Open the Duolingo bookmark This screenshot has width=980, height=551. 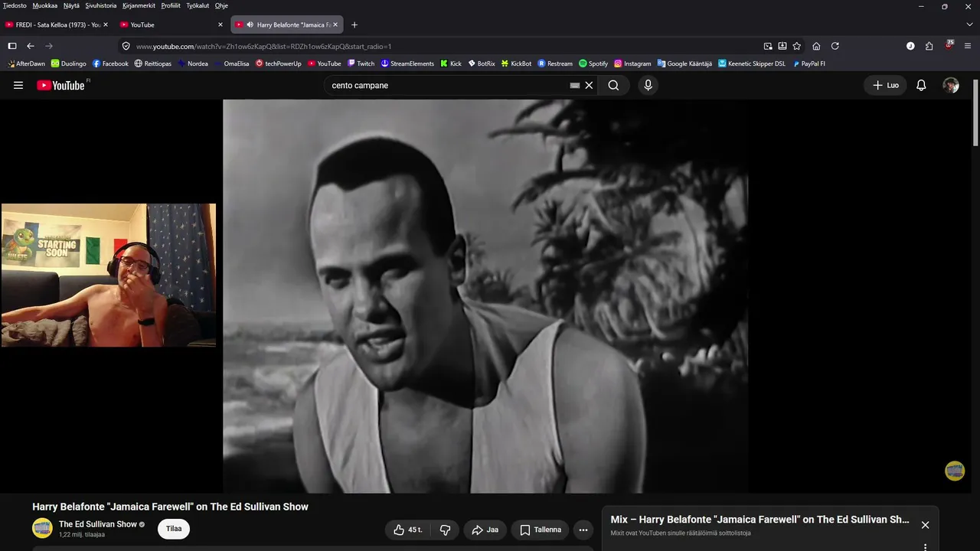68,64
